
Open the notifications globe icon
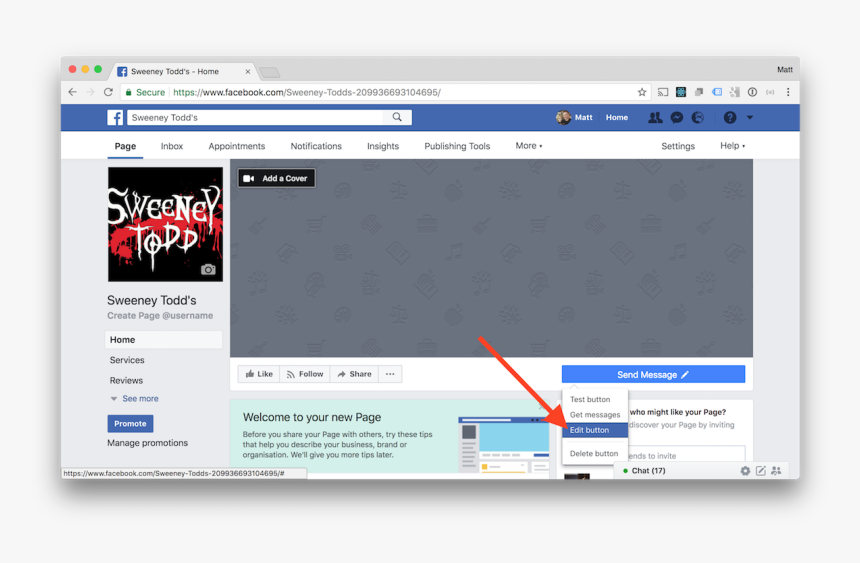tap(698, 117)
